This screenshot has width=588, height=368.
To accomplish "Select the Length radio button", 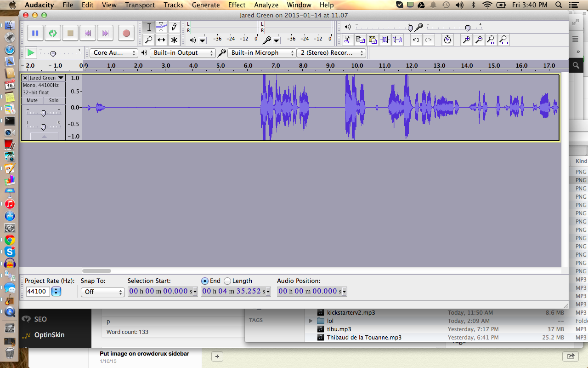I will tap(227, 281).
